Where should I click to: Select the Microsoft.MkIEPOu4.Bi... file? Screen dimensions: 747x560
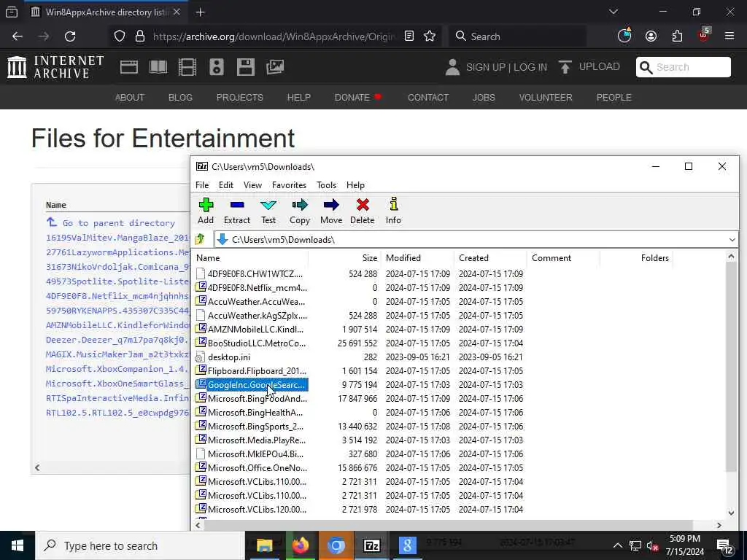(255, 454)
